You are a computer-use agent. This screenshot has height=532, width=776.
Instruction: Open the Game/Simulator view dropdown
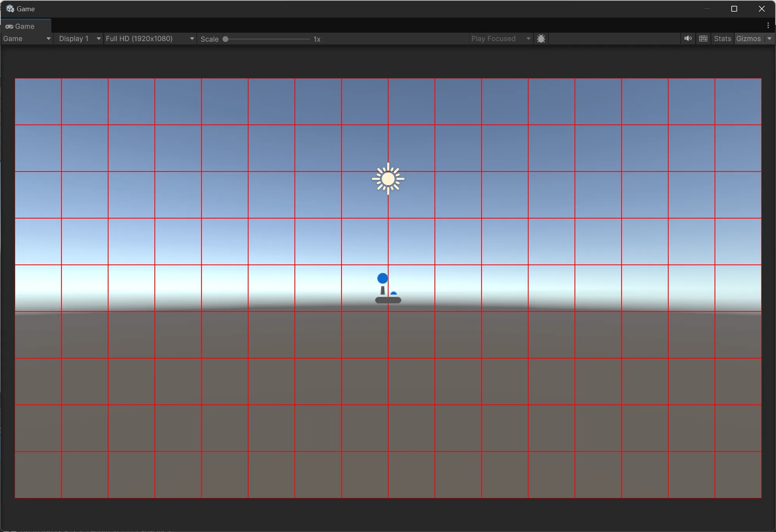(27, 38)
